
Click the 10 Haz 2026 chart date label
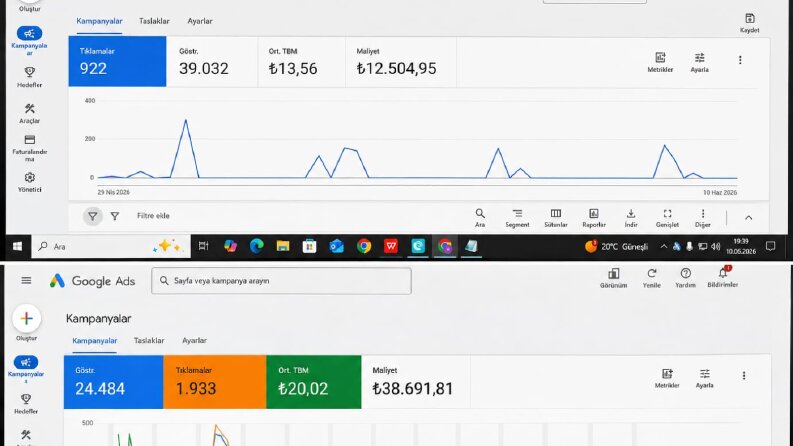720,193
